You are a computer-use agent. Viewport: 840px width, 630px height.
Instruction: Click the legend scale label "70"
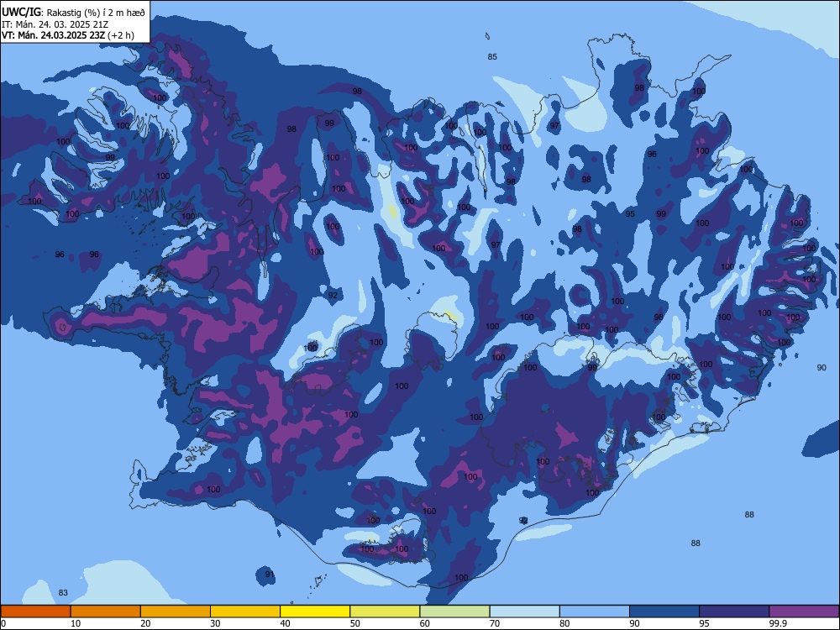pyautogui.click(x=495, y=623)
